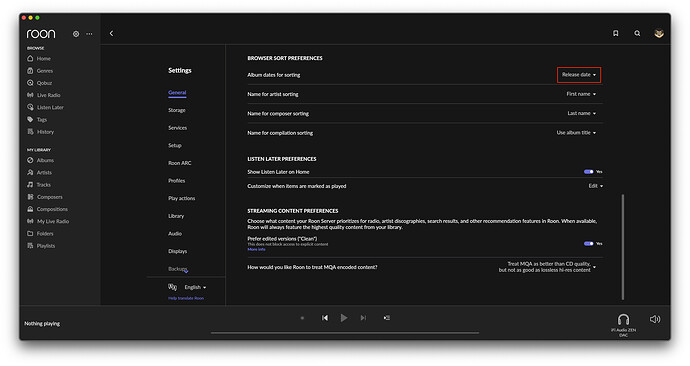Screen dimensions: 690x366
Task: Open the volume speaker control
Action: (x=655, y=319)
